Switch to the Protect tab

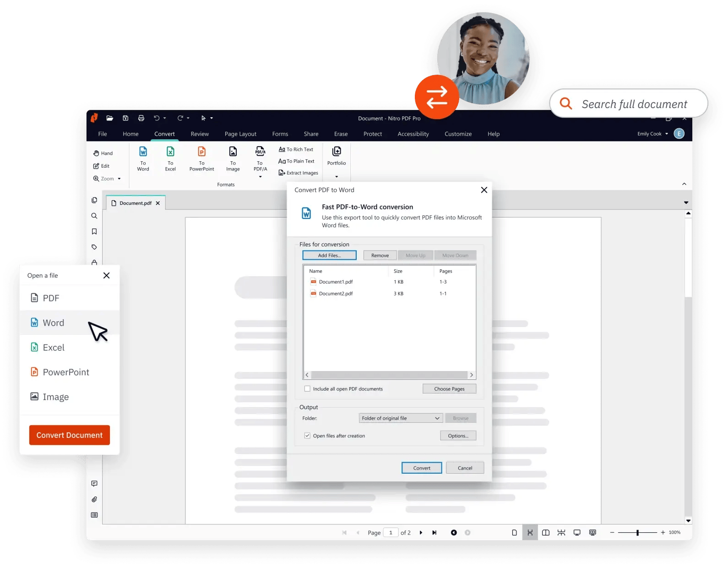(x=373, y=134)
